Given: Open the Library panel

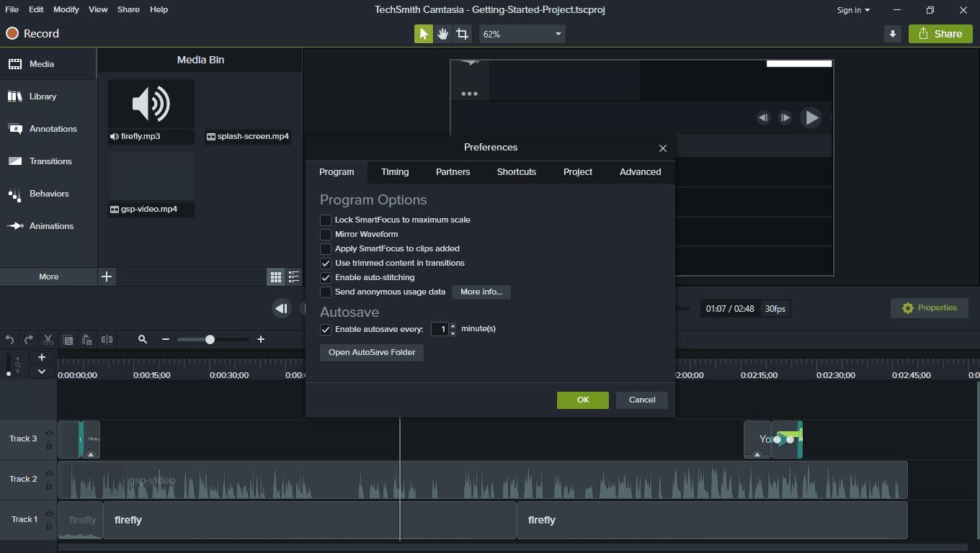Looking at the screenshot, I should click(x=48, y=96).
